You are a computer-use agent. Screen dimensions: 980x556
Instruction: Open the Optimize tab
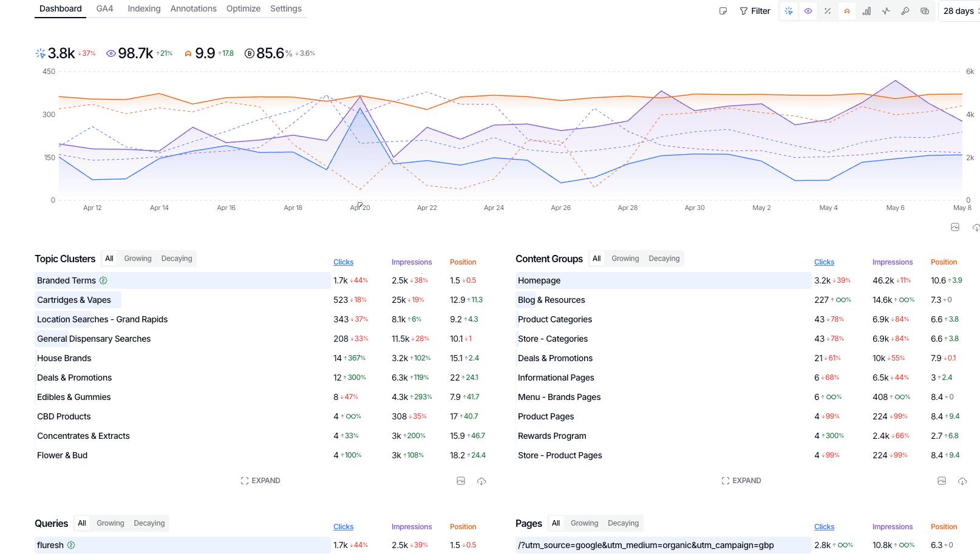click(x=243, y=8)
